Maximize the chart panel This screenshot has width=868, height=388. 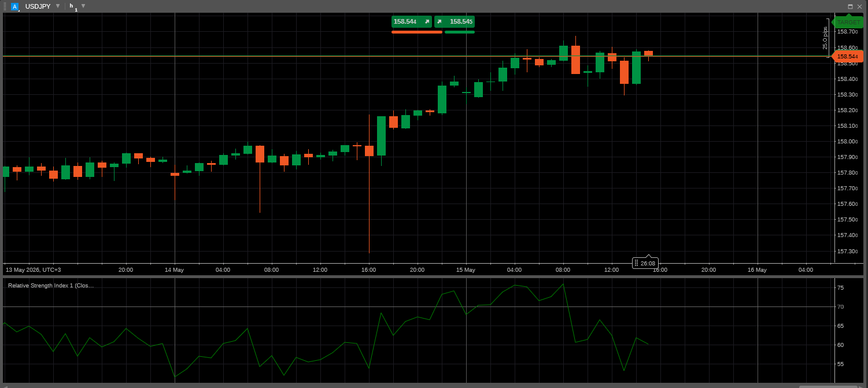pos(850,6)
